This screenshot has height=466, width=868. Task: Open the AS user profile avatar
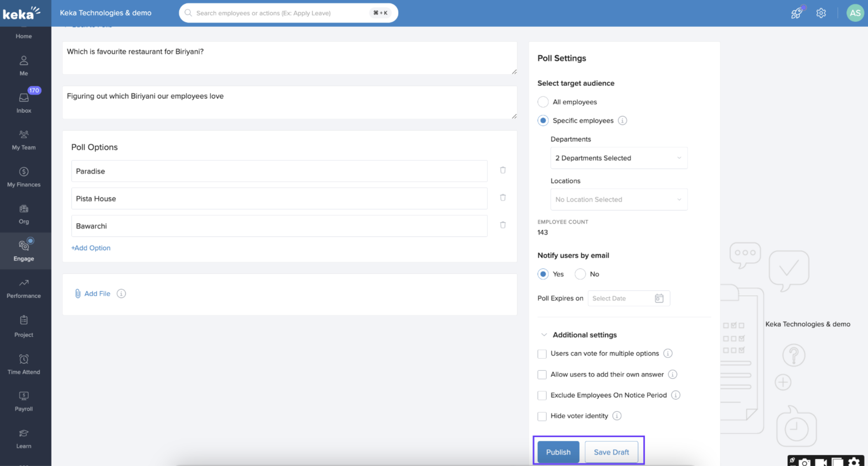point(855,13)
